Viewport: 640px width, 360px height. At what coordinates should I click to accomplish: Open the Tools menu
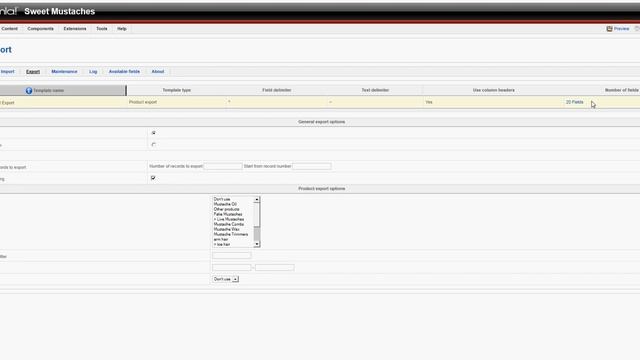tap(102, 29)
